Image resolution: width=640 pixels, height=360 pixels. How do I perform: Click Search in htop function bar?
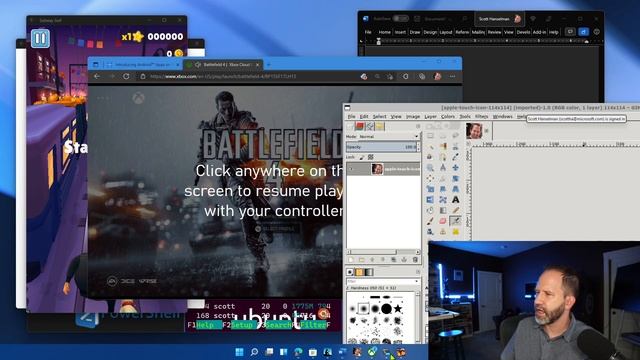tap(278, 325)
